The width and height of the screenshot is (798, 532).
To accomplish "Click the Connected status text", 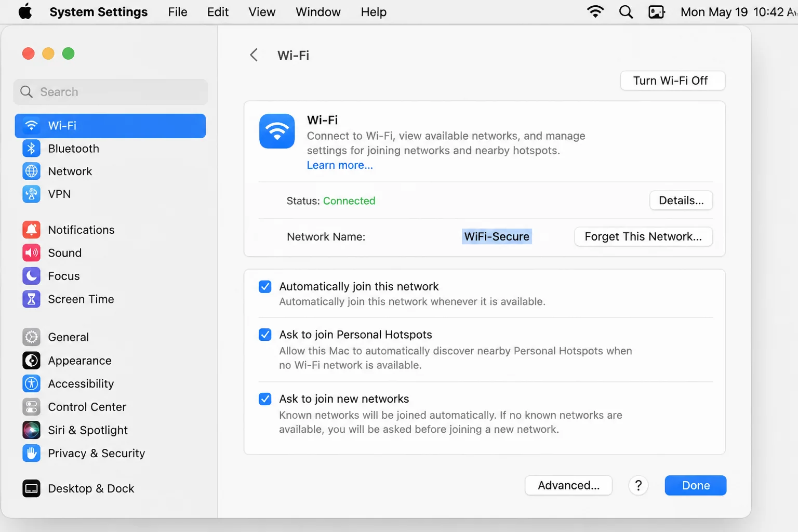I will pos(349,201).
